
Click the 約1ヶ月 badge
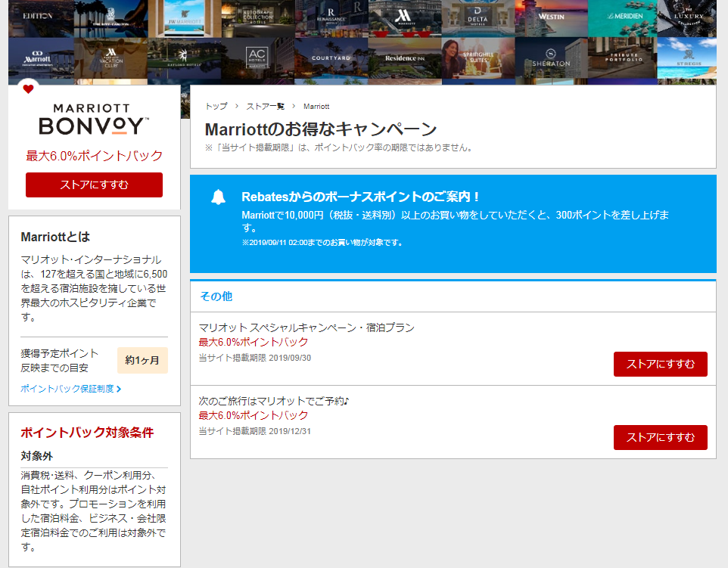coord(142,360)
